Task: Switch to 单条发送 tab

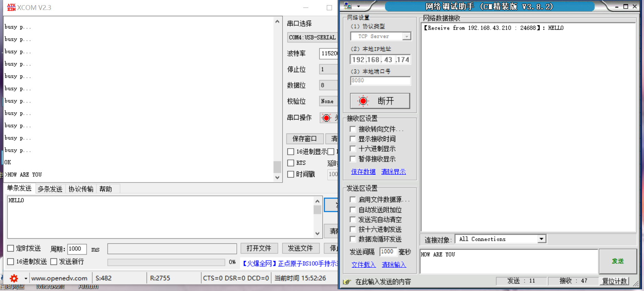Action: pos(19,188)
